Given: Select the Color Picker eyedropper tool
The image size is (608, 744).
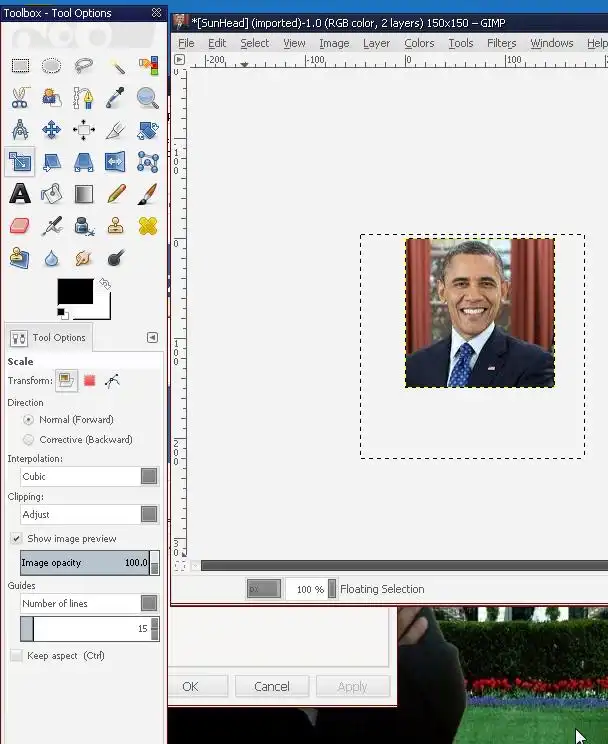Looking at the screenshot, I should tap(116, 98).
